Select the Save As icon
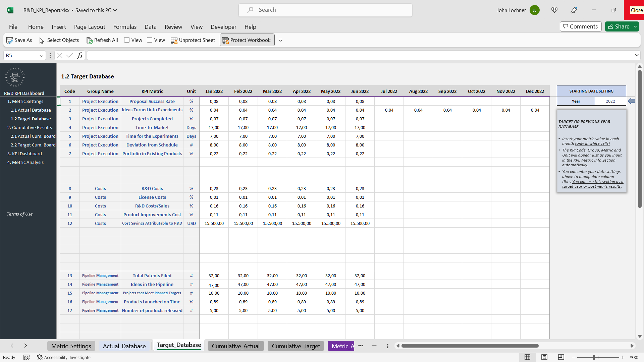The width and height of the screenshot is (644, 362). [x=10, y=40]
